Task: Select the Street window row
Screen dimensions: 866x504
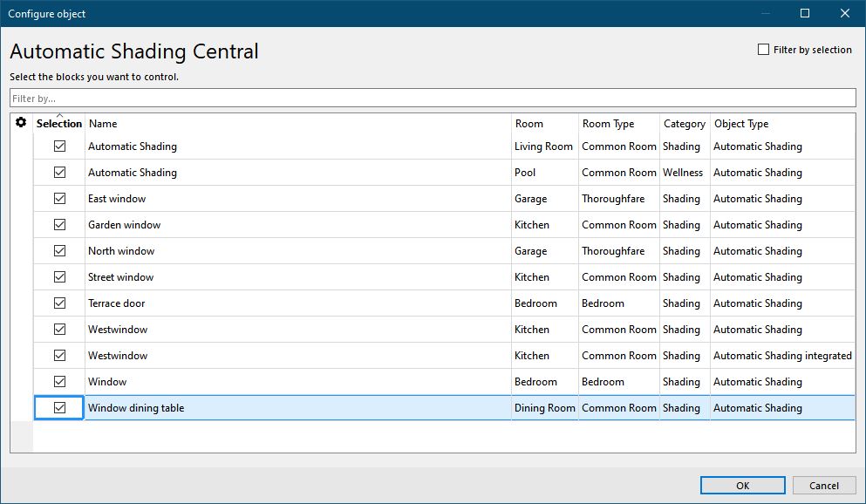Action: click(444, 277)
